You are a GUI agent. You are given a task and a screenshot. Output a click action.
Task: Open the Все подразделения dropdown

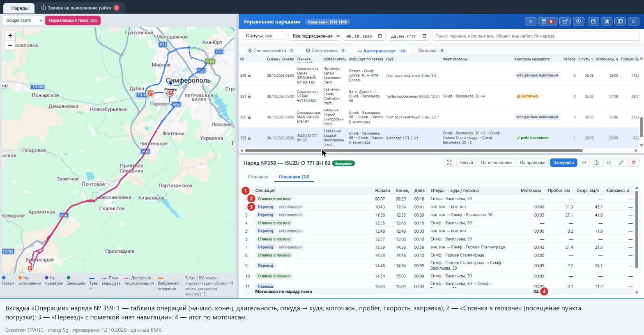(x=315, y=36)
